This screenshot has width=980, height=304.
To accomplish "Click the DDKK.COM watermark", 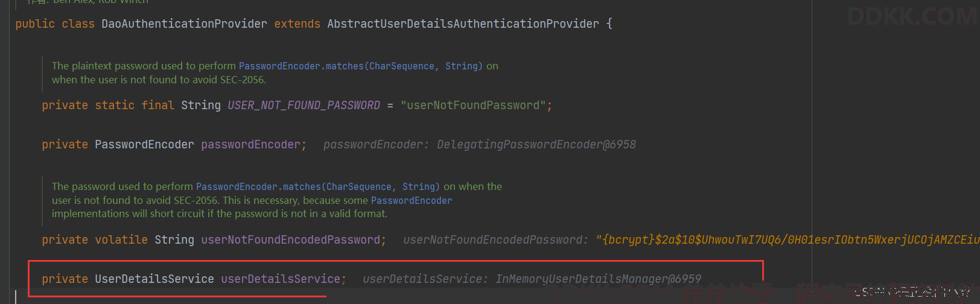I will (910, 17).
